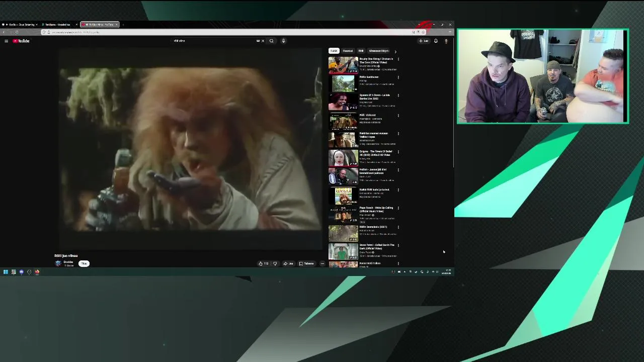The image size is (644, 362).
Task: Open the browser icon in taskbar
Action: tap(37, 272)
